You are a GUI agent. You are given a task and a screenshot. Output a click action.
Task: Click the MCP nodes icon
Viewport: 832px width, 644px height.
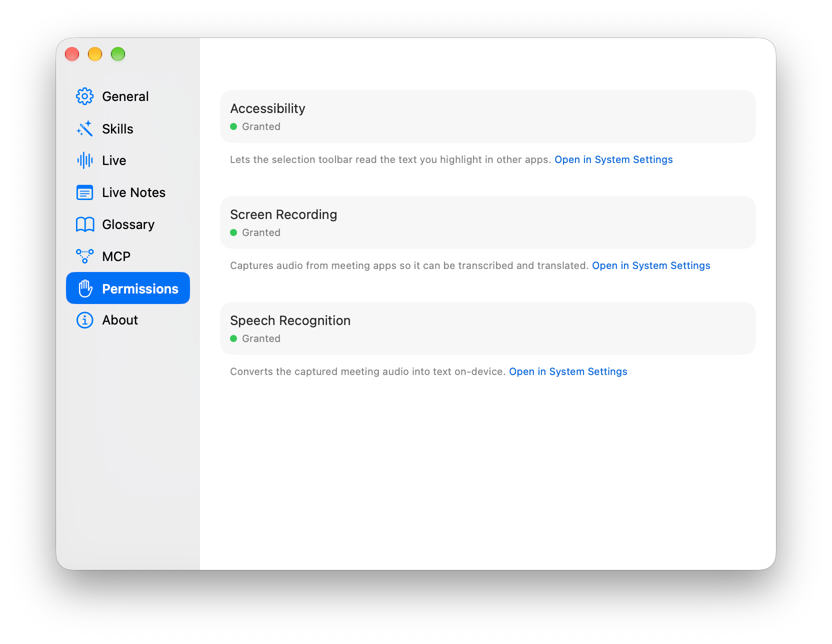(x=85, y=256)
